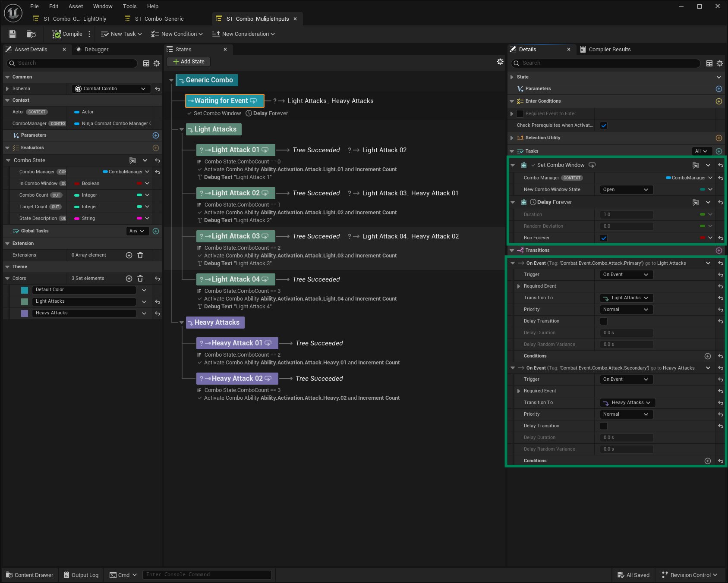
Task: Collapse the Heavy Attacks state group
Action: point(182,323)
